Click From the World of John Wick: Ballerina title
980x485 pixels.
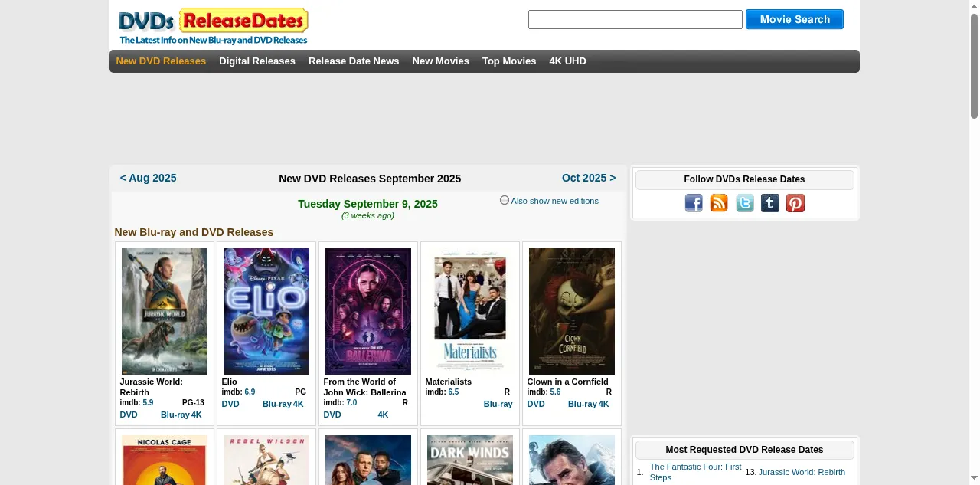(364, 387)
